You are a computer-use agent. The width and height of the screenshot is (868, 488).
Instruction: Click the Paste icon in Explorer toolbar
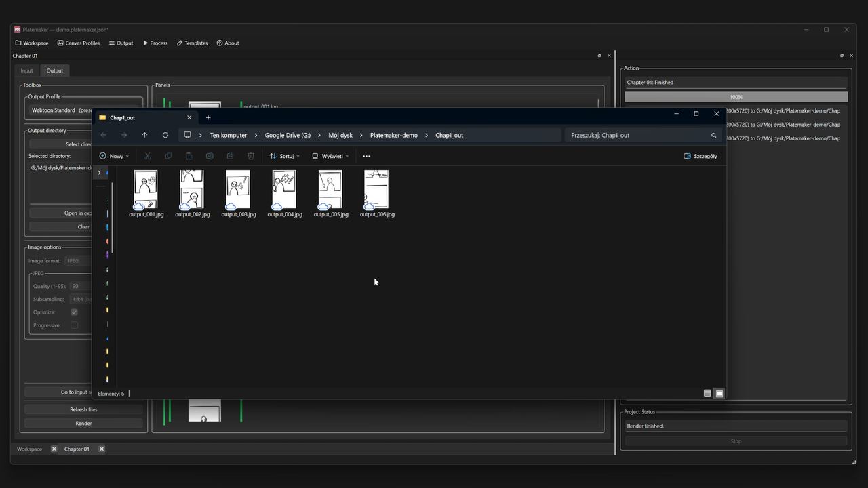[x=189, y=156]
